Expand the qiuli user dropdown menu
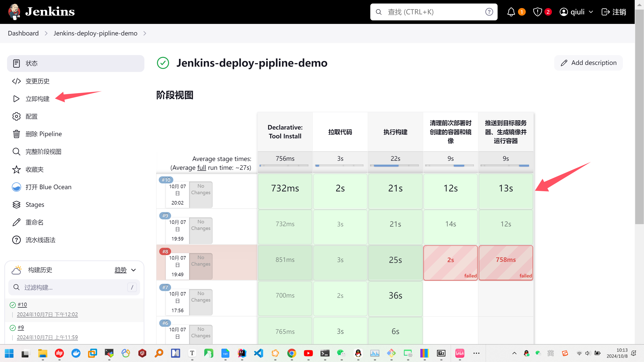Image resolution: width=644 pixels, height=362 pixels. (591, 12)
